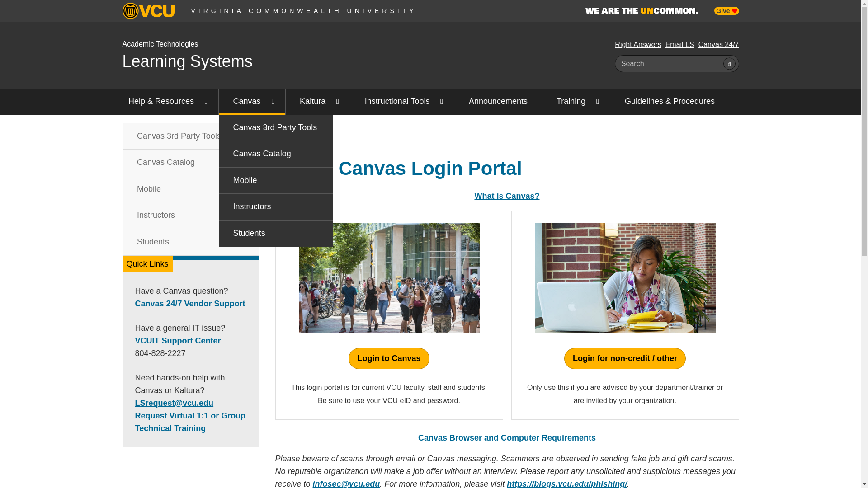The width and height of the screenshot is (868, 488).
Task: Go to the Learning Systems home title
Action: (187, 61)
